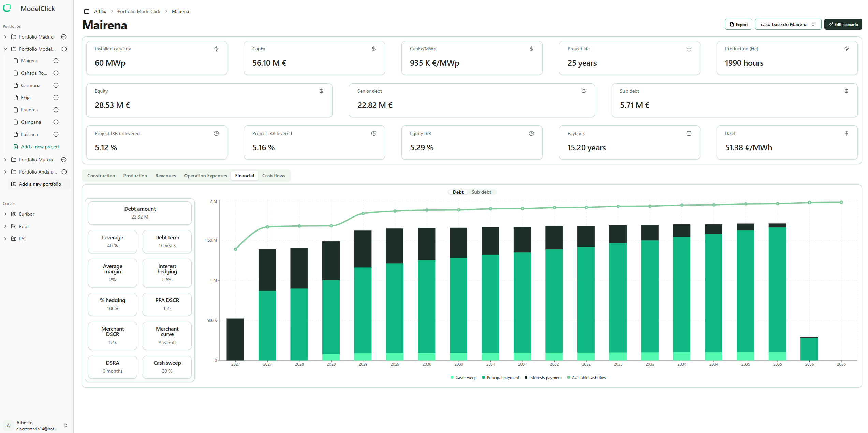Open the caso base de Mairena scenario dropdown
Viewport: 868px width, 433px height.
pyautogui.click(x=788, y=24)
